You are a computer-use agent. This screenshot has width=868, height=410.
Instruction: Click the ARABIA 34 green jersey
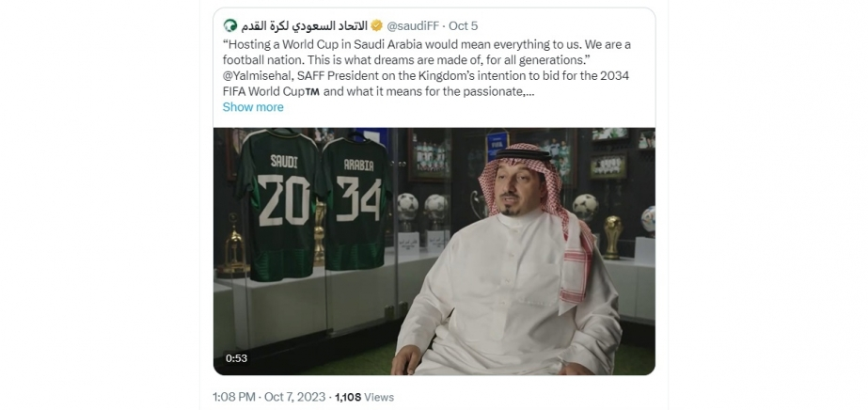[357, 204]
